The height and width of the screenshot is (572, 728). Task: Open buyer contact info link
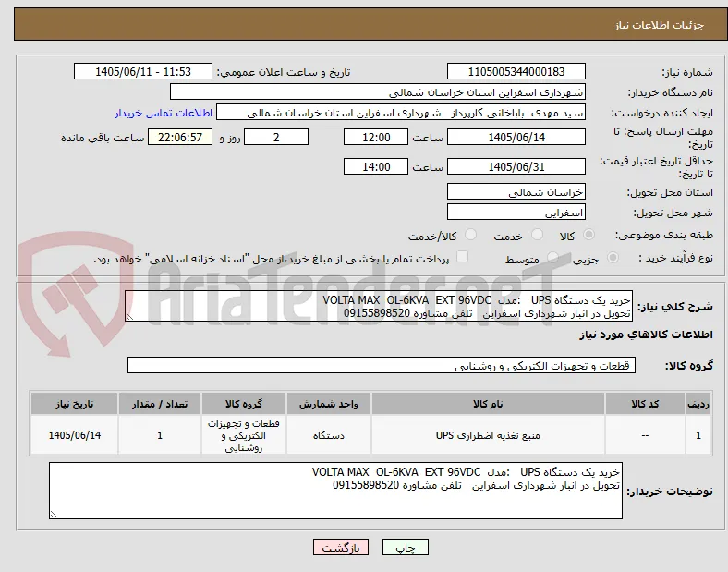pyautogui.click(x=164, y=113)
